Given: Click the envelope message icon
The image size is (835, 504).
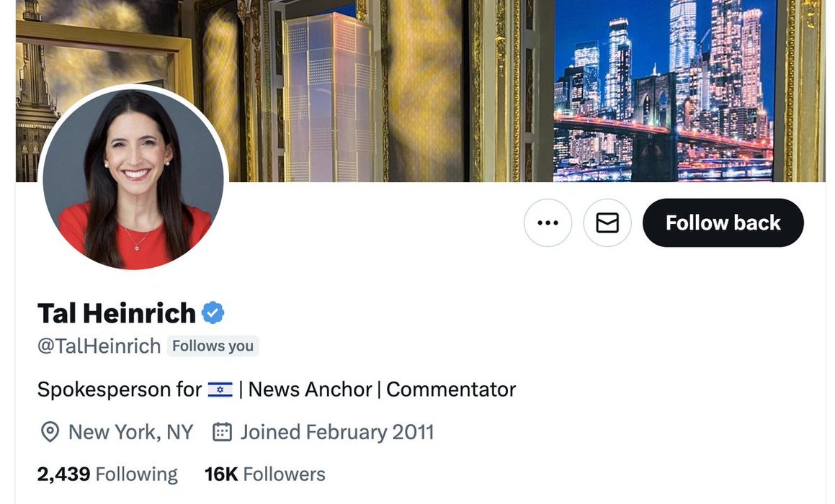Looking at the screenshot, I should (x=607, y=222).
